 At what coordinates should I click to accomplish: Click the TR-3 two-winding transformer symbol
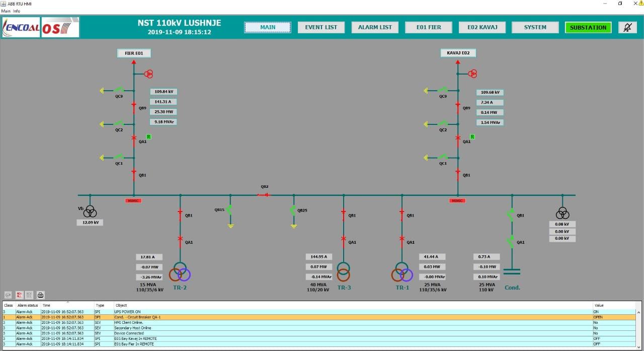coord(344,272)
